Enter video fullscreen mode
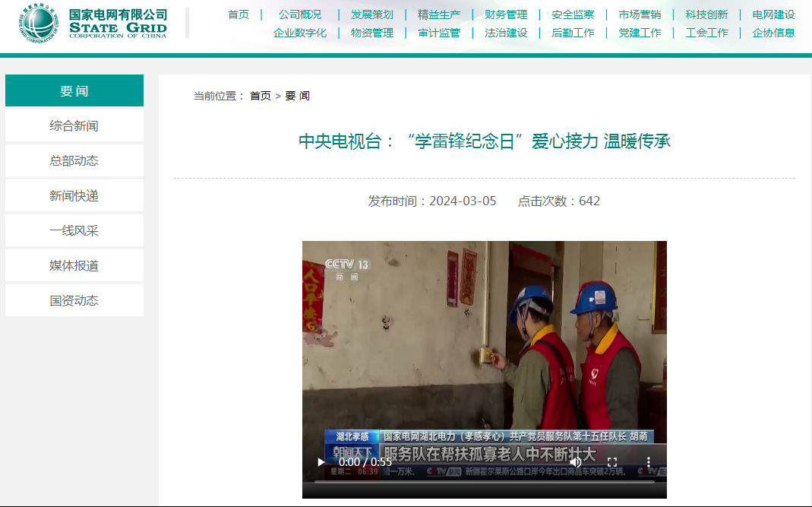 coord(612,462)
